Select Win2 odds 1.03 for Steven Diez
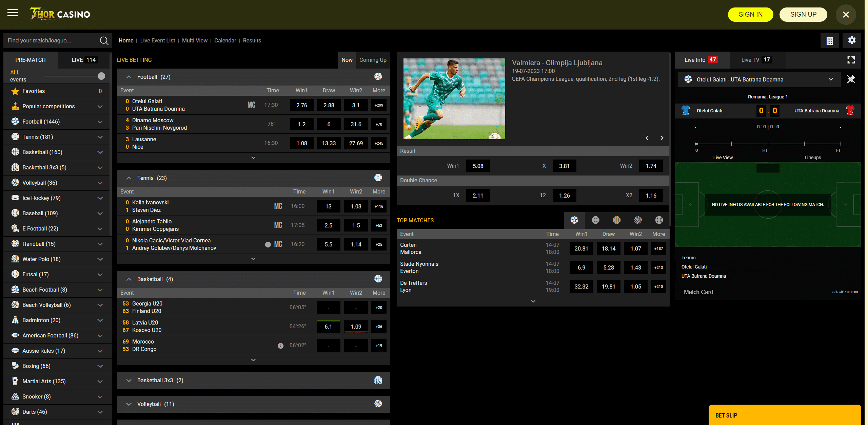Image resolution: width=868 pixels, height=425 pixels. (x=356, y=207)
